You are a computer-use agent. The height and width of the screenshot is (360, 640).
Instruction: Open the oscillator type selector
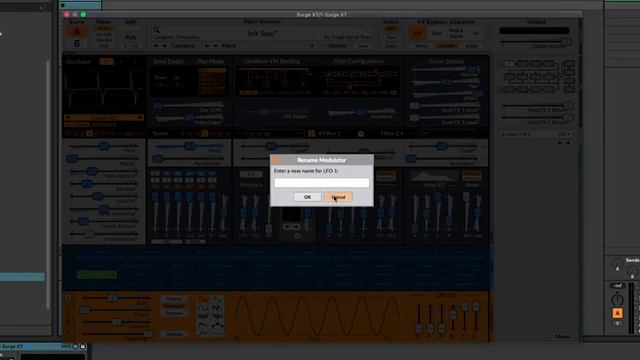pos(104,118)
